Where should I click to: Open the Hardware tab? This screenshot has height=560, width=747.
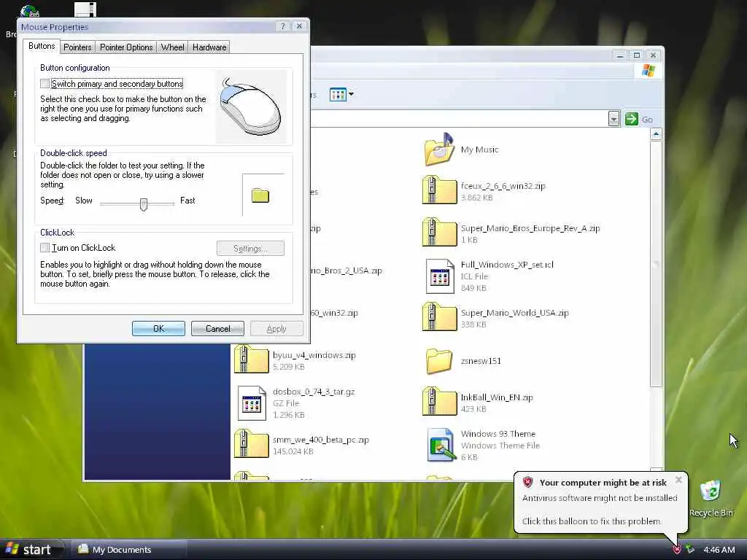209,47
